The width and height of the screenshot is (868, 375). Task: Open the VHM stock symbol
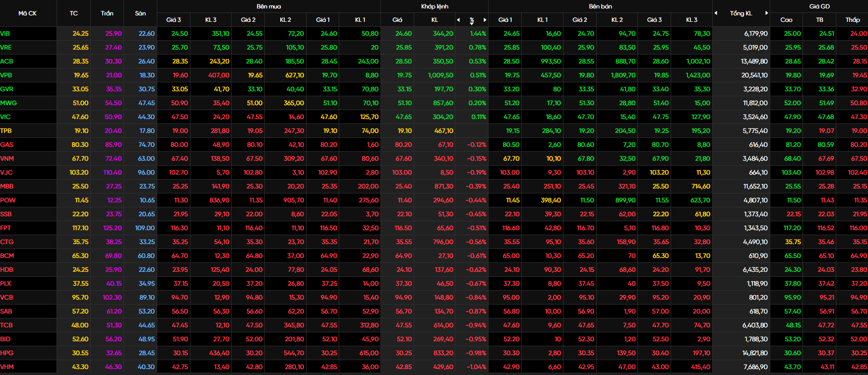click(x=7, y=367)
